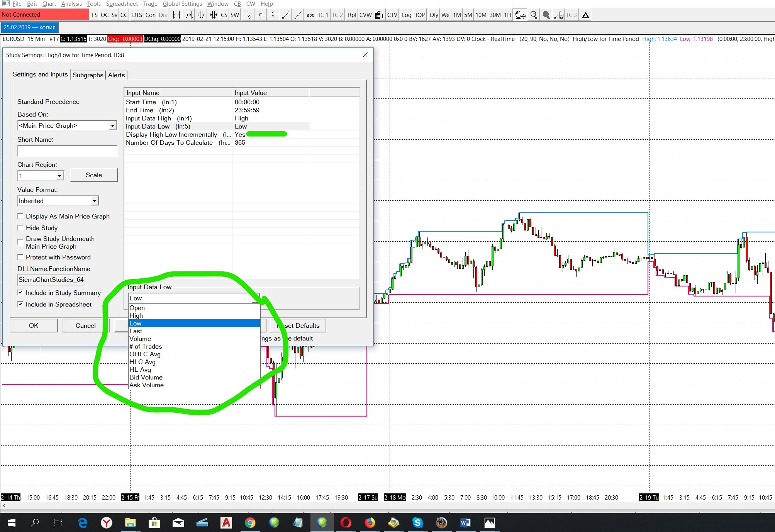Screen dimensions: 775x532
Task: Click the text abc drawing tool
Action: click(x=310, y=15)
